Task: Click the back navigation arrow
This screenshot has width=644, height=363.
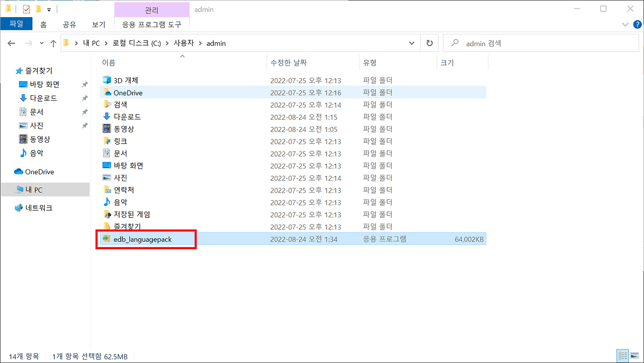Action: pos(11,43)
